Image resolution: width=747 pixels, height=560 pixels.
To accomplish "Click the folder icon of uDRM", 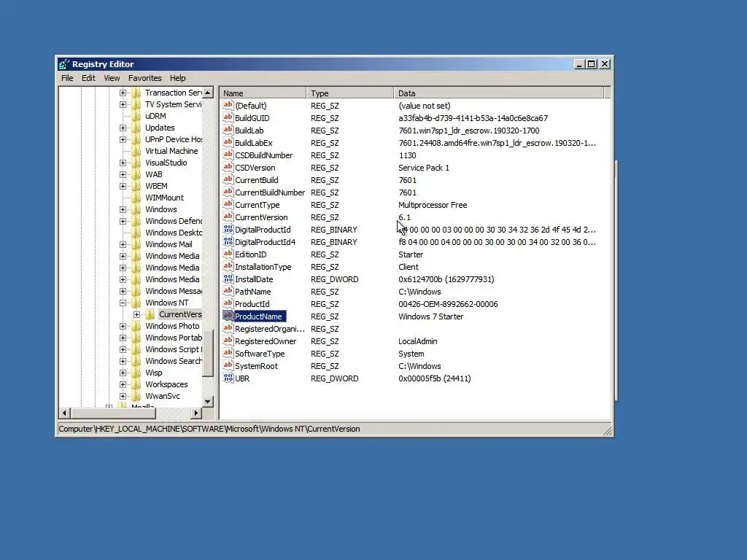I will click(136, 116).
